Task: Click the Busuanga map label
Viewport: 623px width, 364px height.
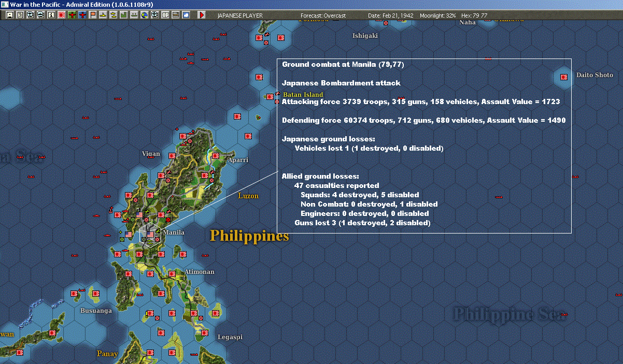Action: click(x=96, y=311)
